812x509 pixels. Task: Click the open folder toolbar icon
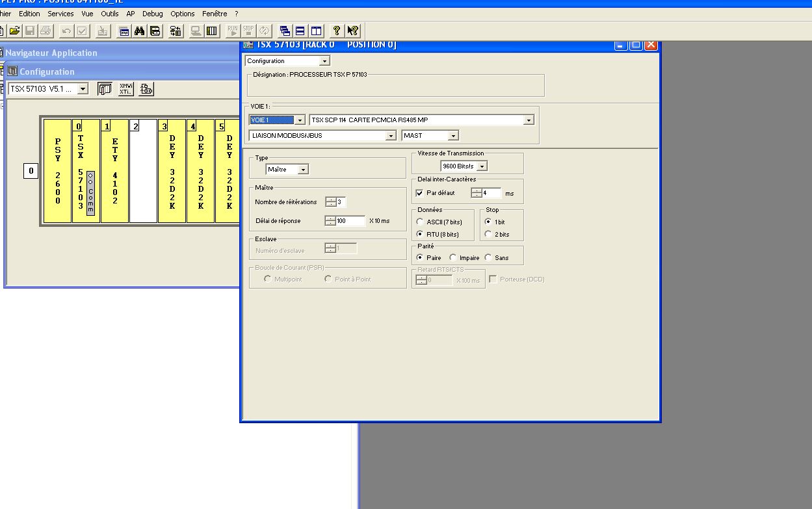[x=14, y=31]
